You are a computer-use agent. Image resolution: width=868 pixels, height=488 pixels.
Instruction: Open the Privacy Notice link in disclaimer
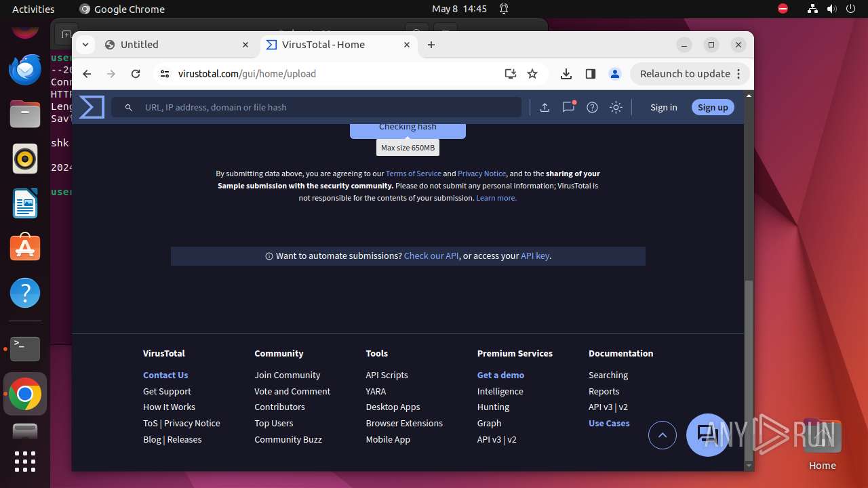click(481, 174)
